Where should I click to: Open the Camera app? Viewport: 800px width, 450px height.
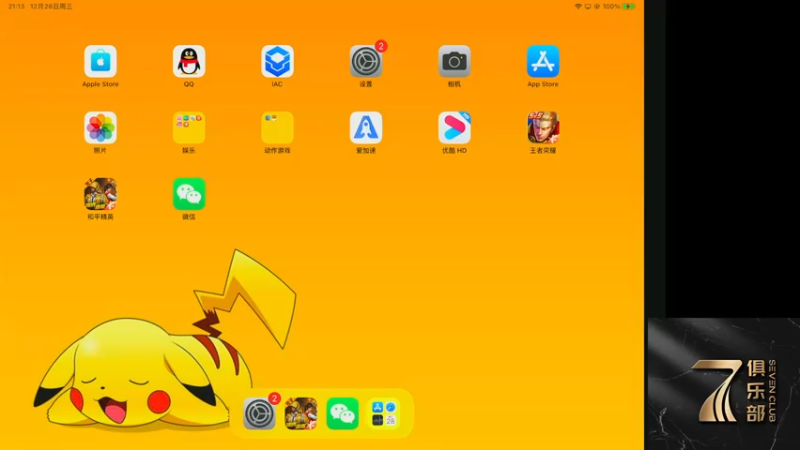tap(454, 61)
